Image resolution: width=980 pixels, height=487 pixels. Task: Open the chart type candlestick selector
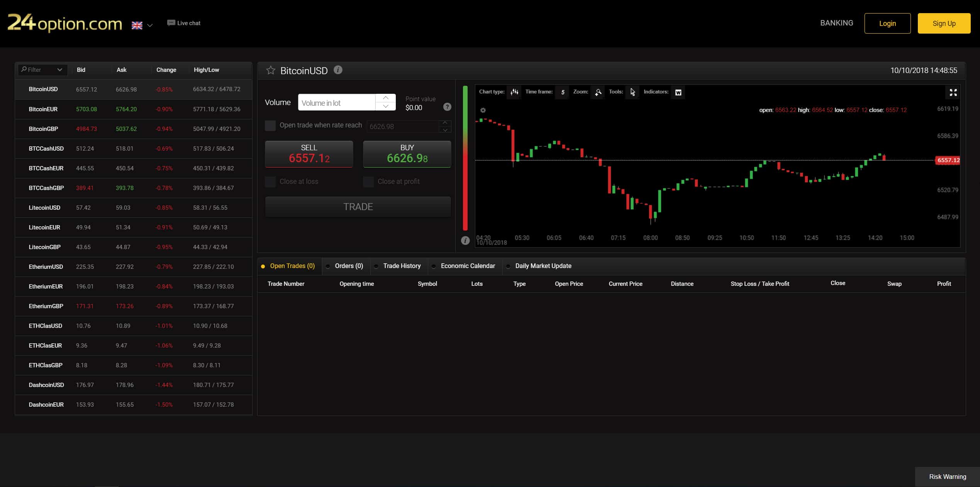(514, 92)
